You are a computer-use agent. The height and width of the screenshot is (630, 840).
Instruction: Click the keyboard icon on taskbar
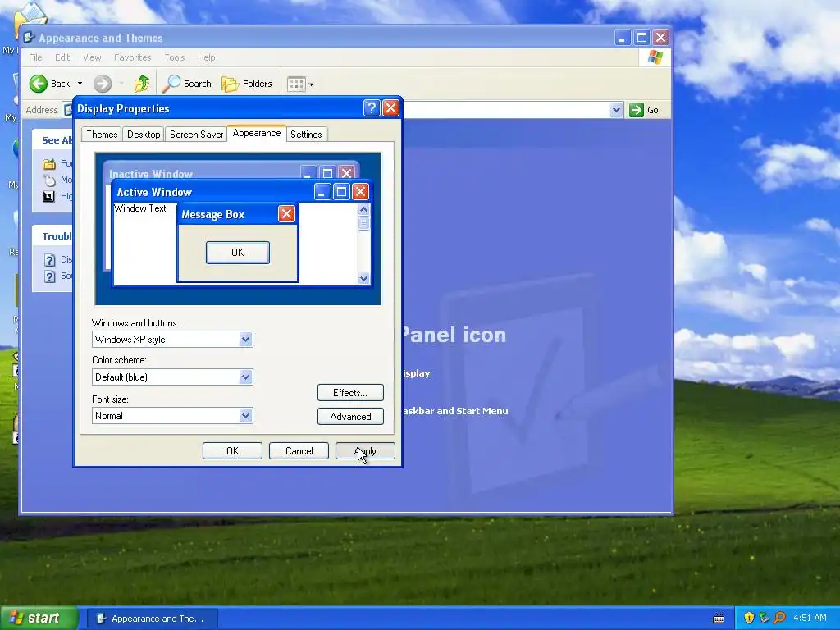pyautogui.click(x=719, y=619)
